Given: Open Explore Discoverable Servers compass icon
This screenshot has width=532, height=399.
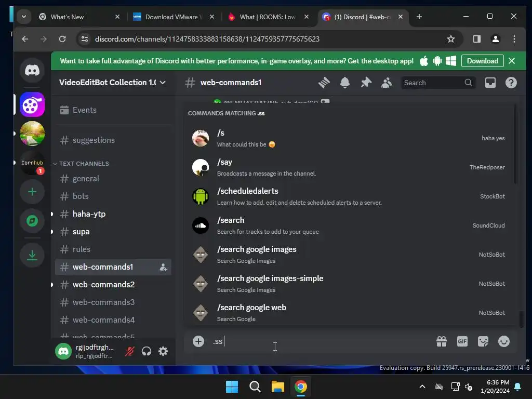Looking at the screenshot, I should click(32, 221).
